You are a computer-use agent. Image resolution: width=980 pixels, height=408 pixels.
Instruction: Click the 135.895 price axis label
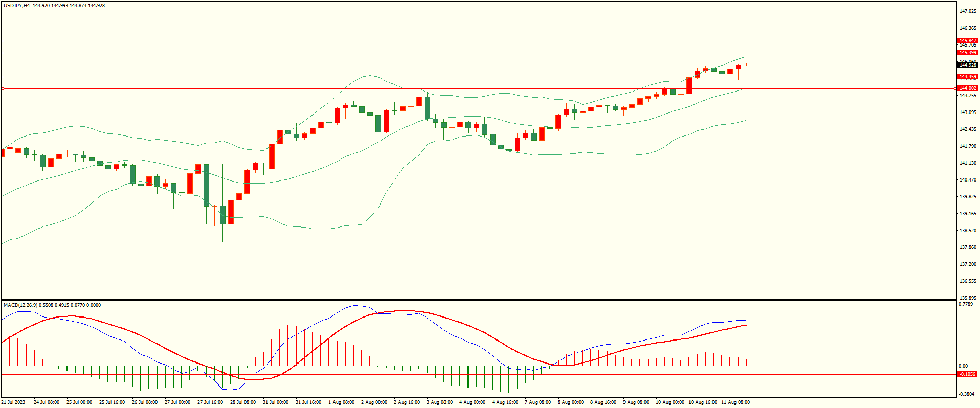tap(968, 298)
